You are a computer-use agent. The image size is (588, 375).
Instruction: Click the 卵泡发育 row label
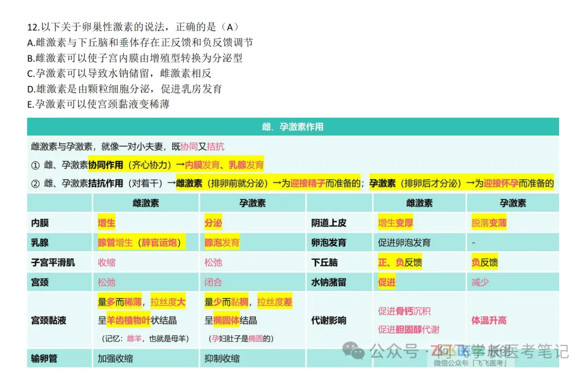[x=328, y=243]
